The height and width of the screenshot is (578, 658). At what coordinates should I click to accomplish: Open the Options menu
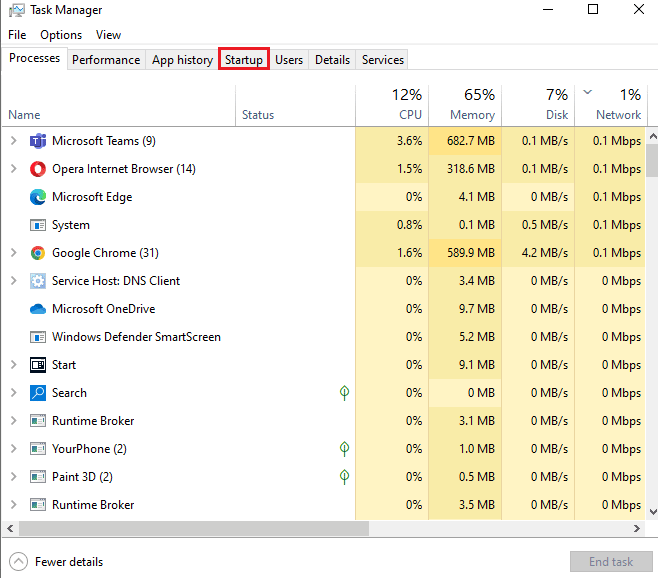[x=61, y=35]
